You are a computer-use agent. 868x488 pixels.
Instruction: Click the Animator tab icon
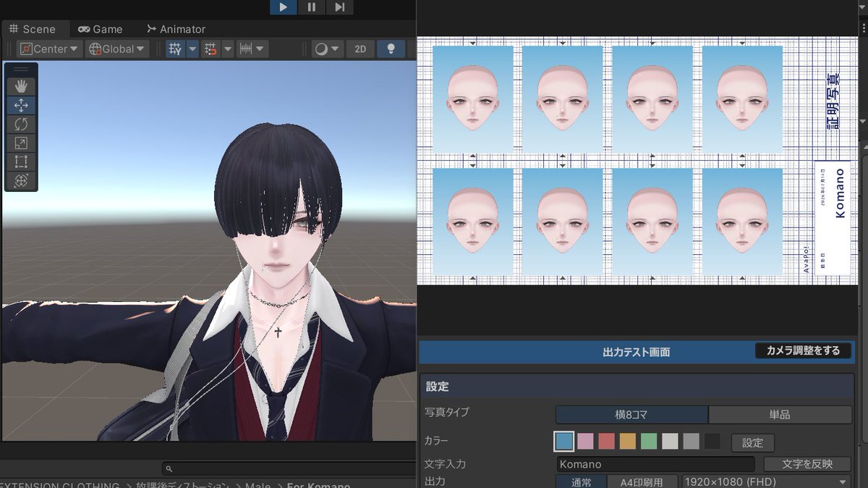(x=151, y=29)
